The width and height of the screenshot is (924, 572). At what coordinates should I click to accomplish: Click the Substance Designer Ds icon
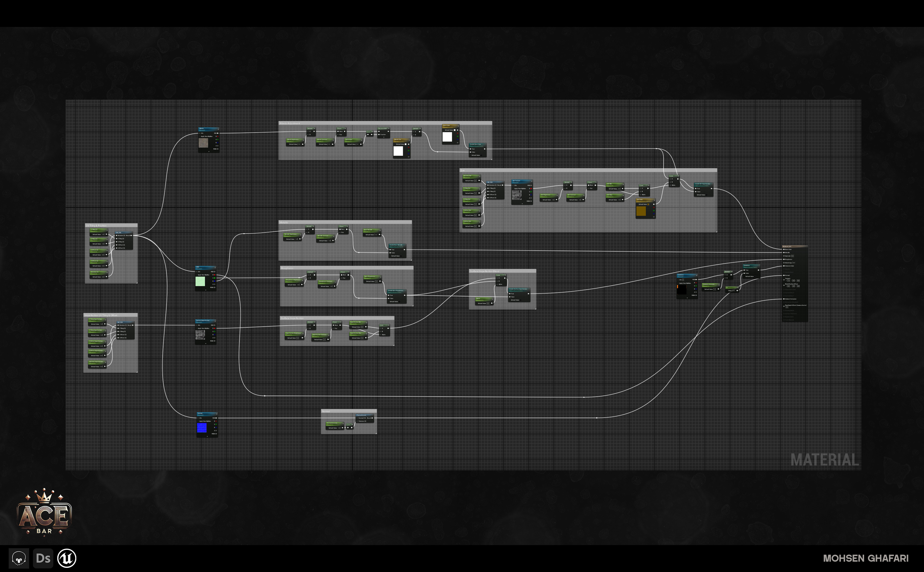(43, 558)
